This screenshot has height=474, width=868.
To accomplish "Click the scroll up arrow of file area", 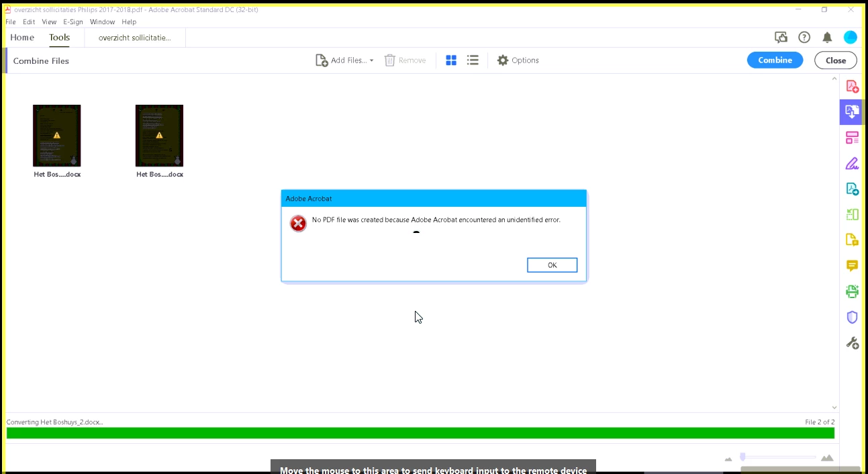I will click(x=834, y=80).
